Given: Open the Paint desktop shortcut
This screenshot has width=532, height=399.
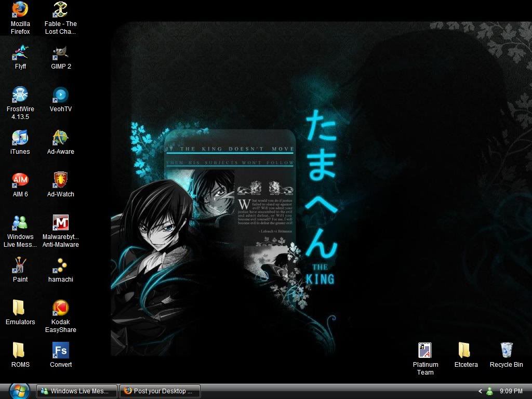Looking at the screenshot, I should [20, 266].
